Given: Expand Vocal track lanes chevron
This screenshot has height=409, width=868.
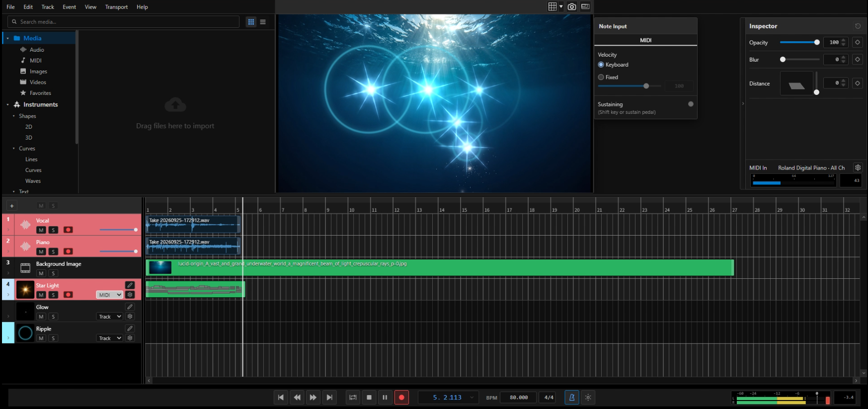Looking at the screenshot, I should tap(8, 230).
